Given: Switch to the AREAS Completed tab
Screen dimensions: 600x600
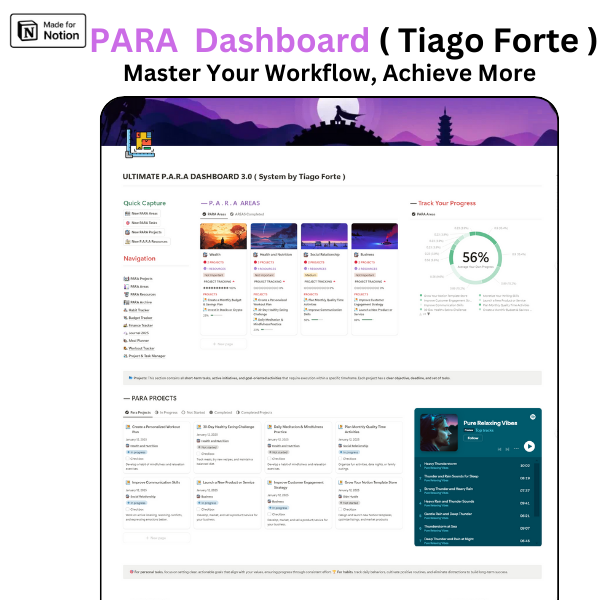Looking at the screenshot, I should tap(247, 214).
